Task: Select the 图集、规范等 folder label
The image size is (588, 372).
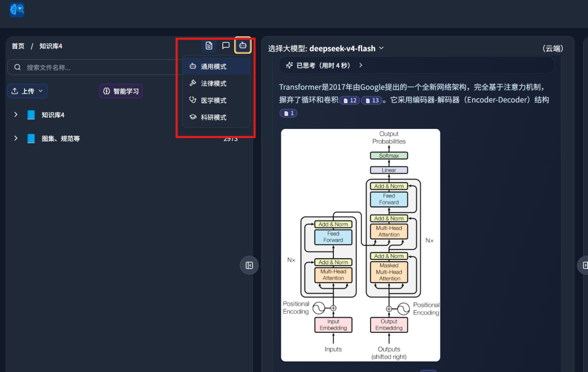Action: point(61,138)
